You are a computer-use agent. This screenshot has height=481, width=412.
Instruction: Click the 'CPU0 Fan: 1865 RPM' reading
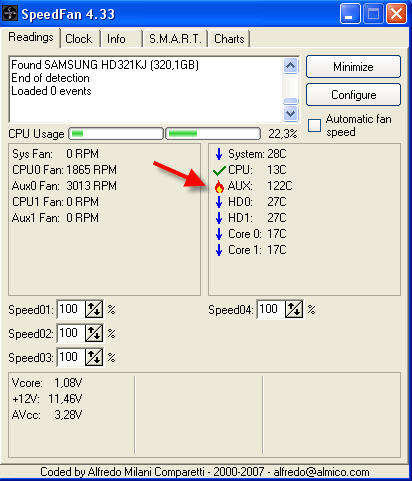64,170
